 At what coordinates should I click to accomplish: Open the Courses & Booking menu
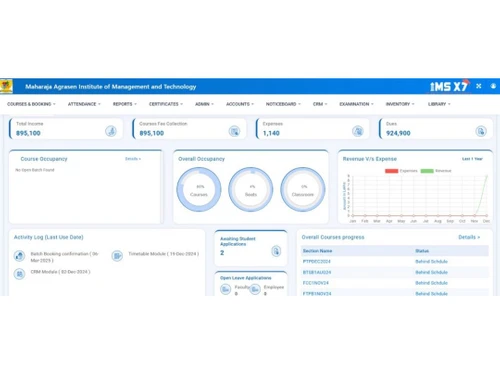coord(31,104)
